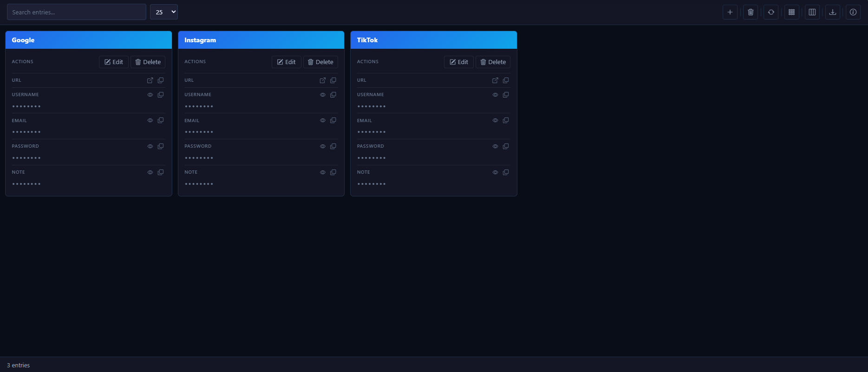
Task: Show the TikTok email
Action: tap(495, 120)
